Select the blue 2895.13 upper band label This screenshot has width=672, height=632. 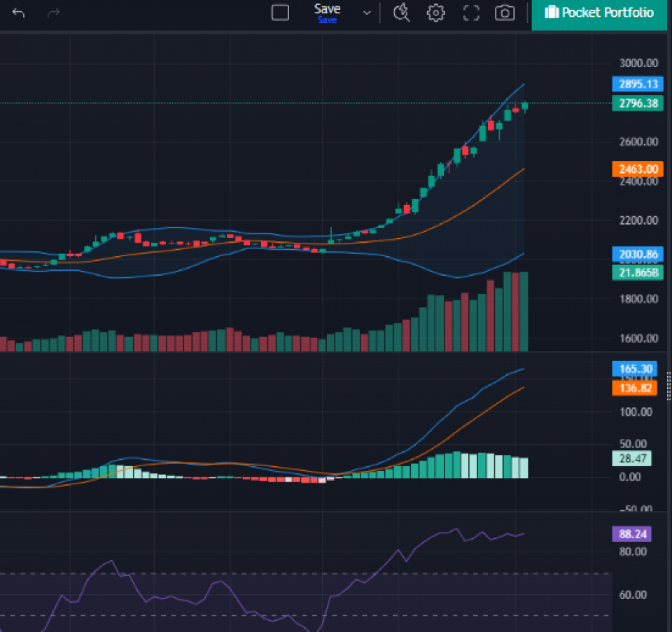pyautogui.click(x=638, y=84)
